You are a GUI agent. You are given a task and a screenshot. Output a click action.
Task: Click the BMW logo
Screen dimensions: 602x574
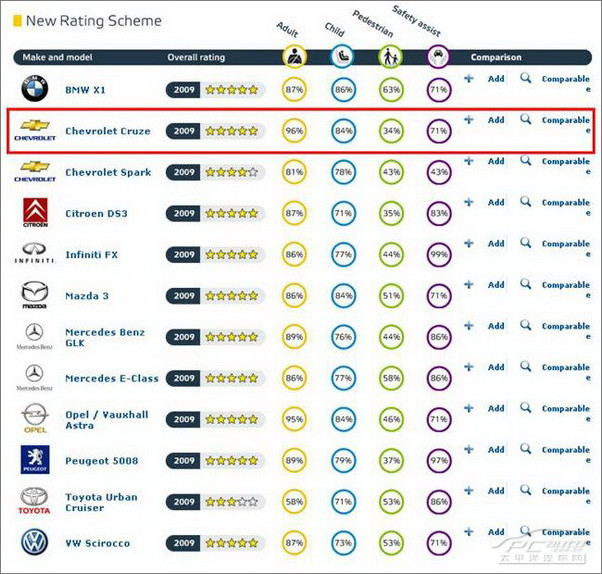click(x=35, y=89)
